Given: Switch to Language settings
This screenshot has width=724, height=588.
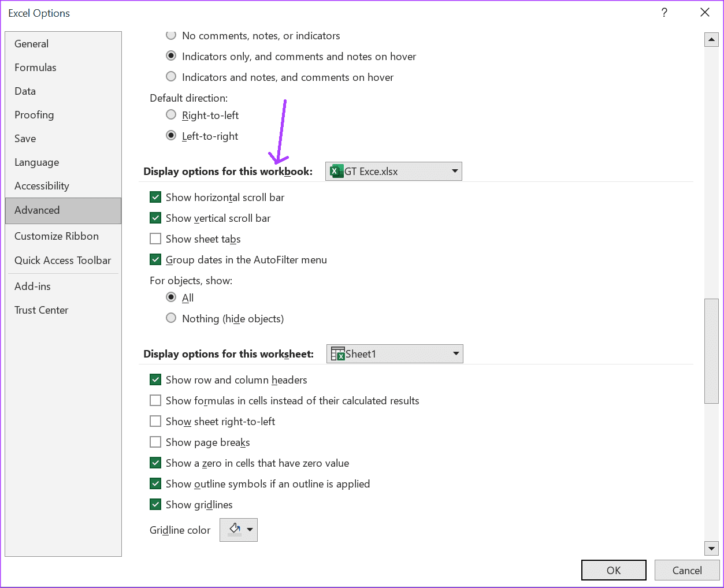Looking at the screenshot, I should [63, 162].
